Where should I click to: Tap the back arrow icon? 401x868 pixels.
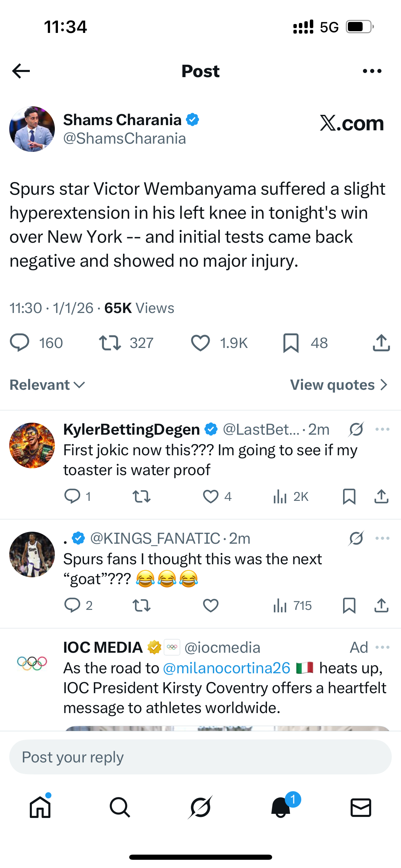[x=21, y=71]
